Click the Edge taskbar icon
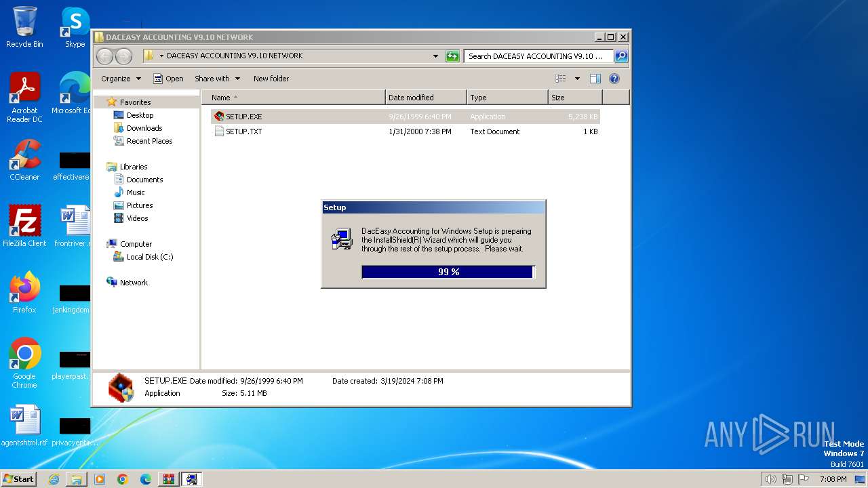Screen dimensions: 868x488 (146, 479)
